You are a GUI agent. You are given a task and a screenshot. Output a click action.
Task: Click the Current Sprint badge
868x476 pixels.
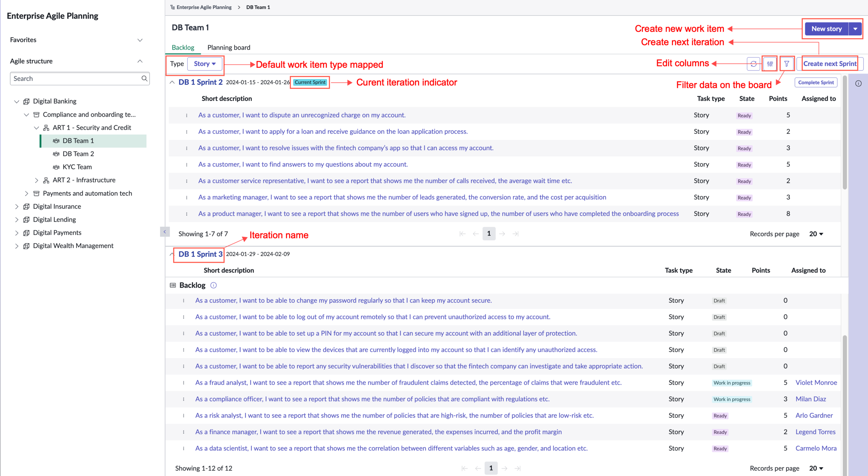pos(310,82)
